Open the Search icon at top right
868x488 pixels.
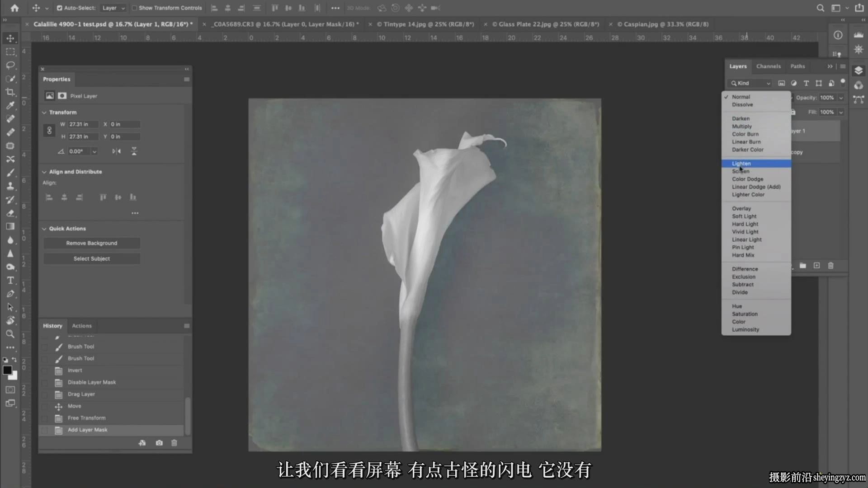820,8
